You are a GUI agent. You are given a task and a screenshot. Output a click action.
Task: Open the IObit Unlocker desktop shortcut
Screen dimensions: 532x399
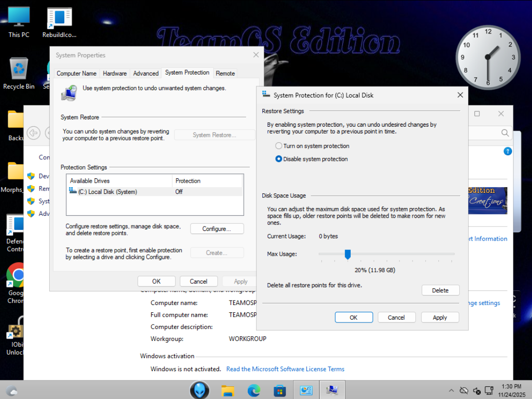point(15,336)
